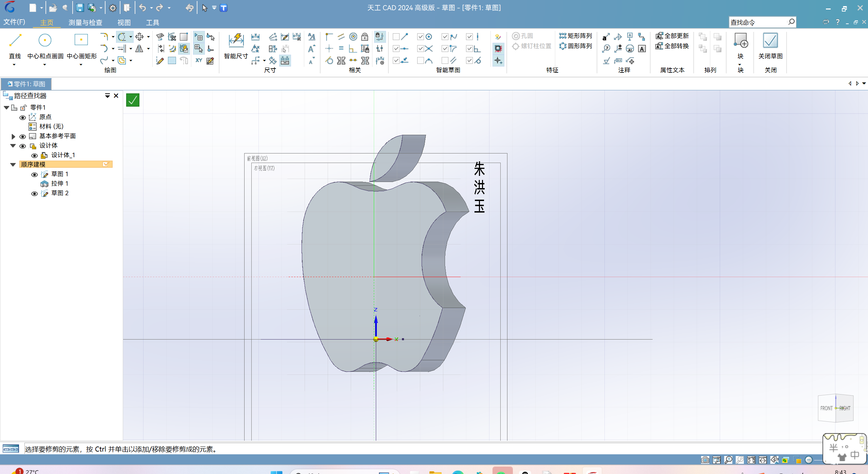
Task: Click the 全部更新 button
Action: click(672, 36)
